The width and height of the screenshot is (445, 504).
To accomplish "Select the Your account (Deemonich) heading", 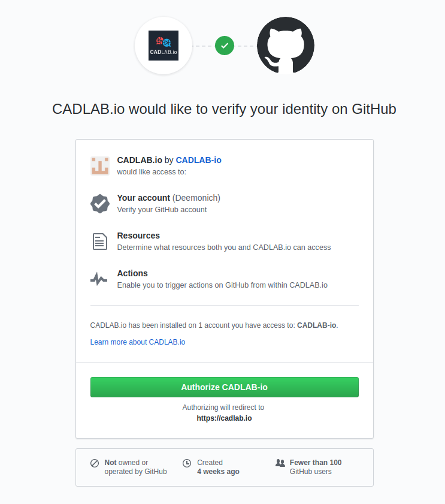I will tap(169, 198).
